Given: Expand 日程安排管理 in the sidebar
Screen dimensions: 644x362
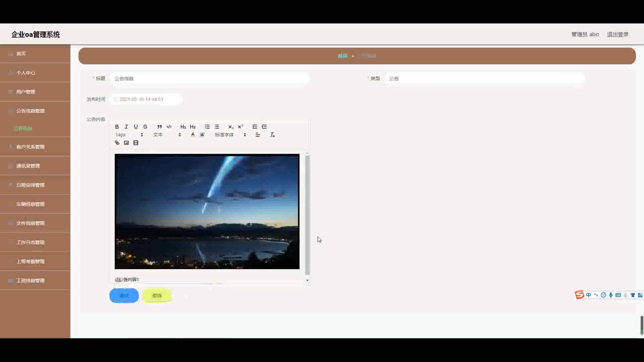Looking at the screenshot, I should pos(35,185).
